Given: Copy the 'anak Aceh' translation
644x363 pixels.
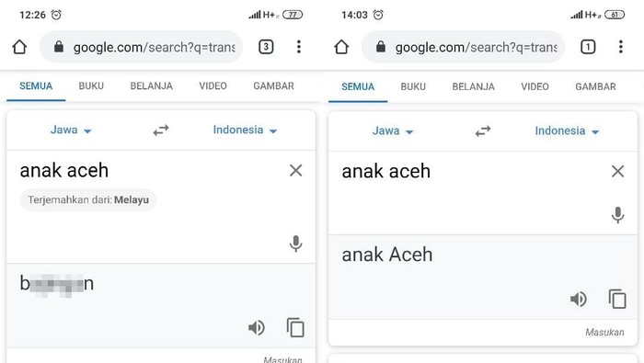Looking at the screenshot, I should pos(617,299).
